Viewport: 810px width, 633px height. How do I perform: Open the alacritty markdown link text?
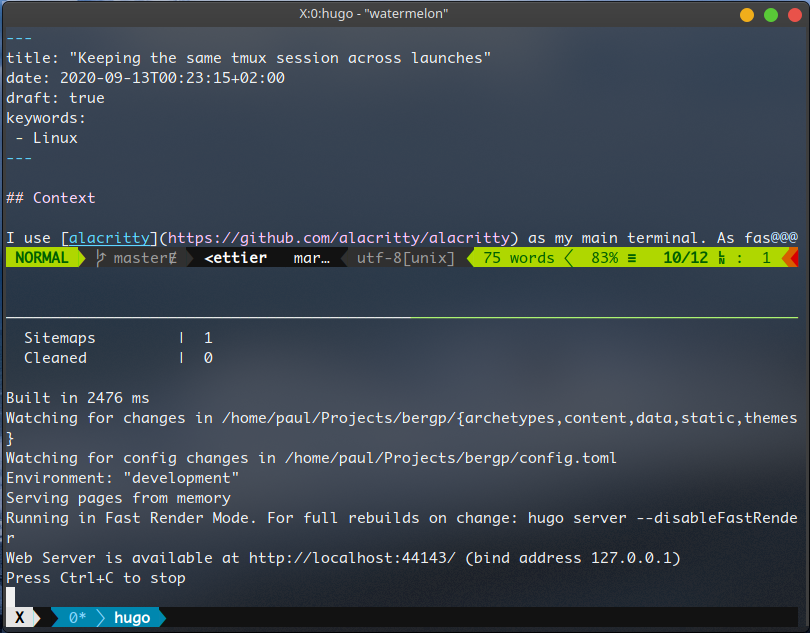(109, 238)
